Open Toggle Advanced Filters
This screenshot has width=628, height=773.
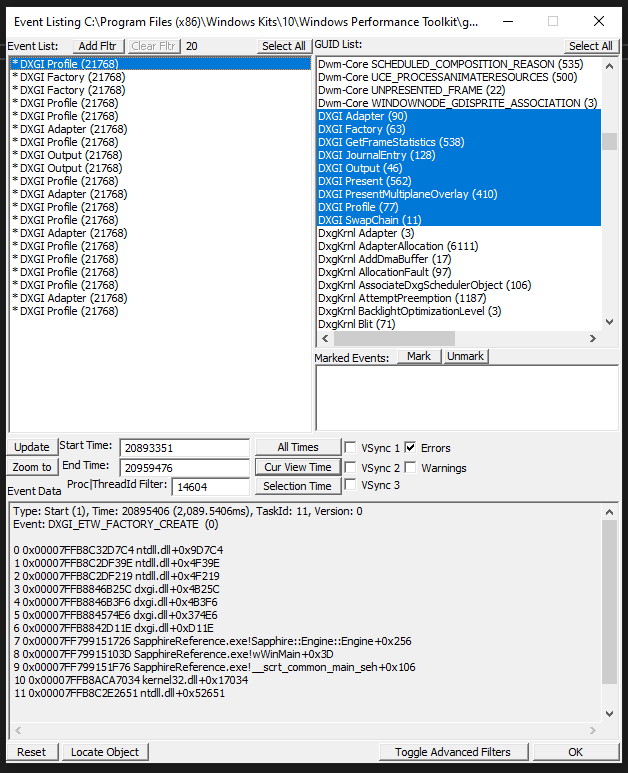point(454,752)
